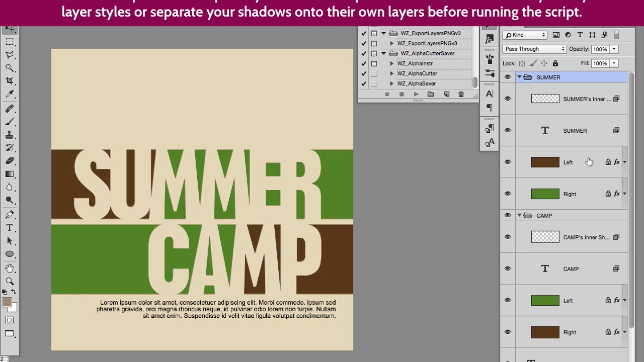Expand the WZ_AlphaSaver action
Viewport: 644px width, 362px height.
click(x=392, y=83)
